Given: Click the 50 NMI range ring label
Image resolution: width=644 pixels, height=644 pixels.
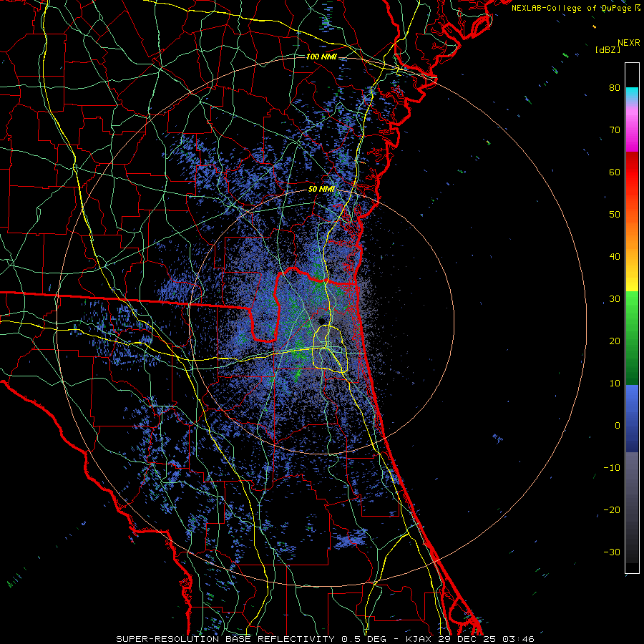Looking at the screenshot, I should tap(321, 190).
